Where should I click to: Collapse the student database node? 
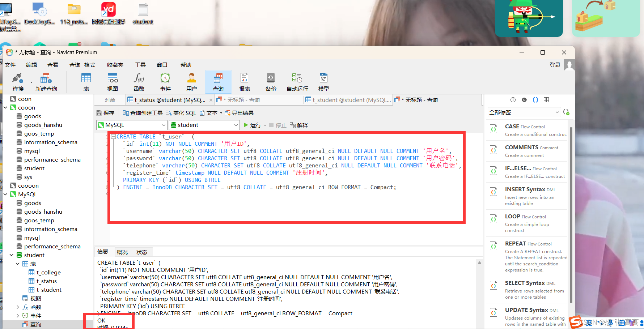pos(12,255)
